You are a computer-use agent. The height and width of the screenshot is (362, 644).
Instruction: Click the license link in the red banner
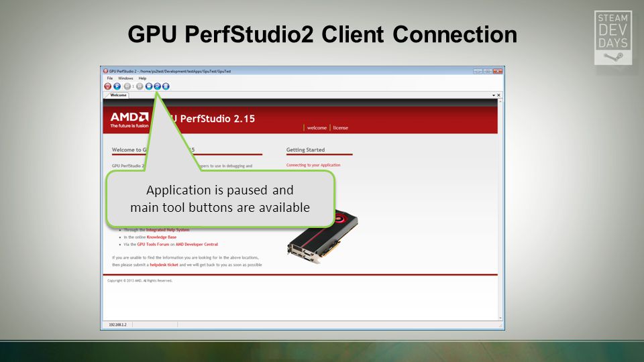click(x=341, y=127)
